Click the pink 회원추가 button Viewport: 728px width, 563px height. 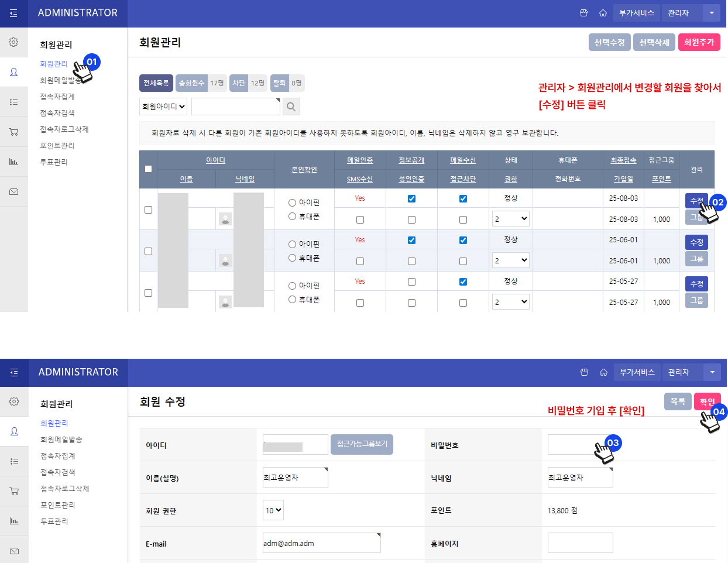pos(699,42)
